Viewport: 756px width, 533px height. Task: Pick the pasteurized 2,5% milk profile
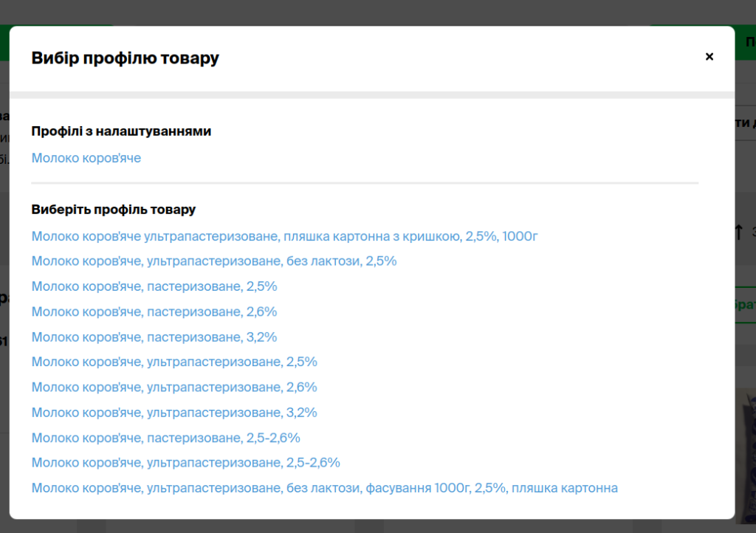tap(154, 286)
